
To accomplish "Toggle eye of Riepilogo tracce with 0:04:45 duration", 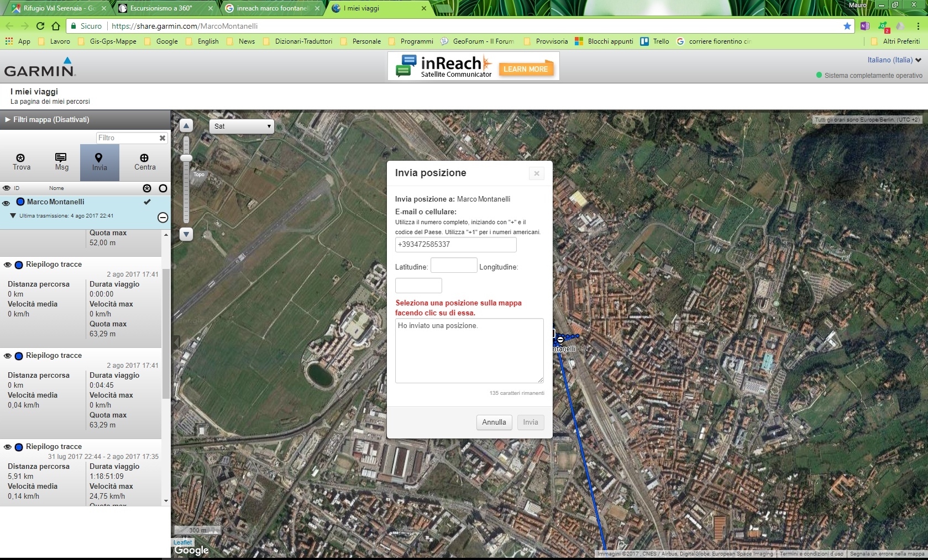I will [x=7, y=356].
